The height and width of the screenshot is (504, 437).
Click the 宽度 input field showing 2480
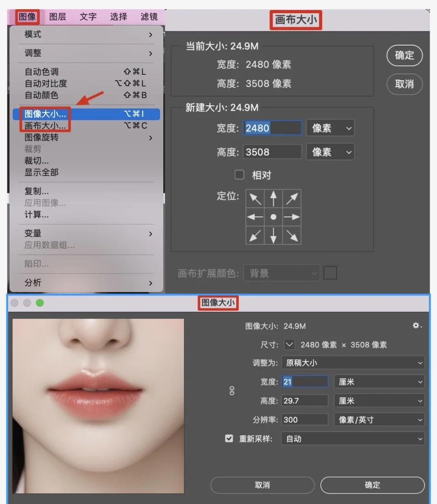tap(272, 128)
